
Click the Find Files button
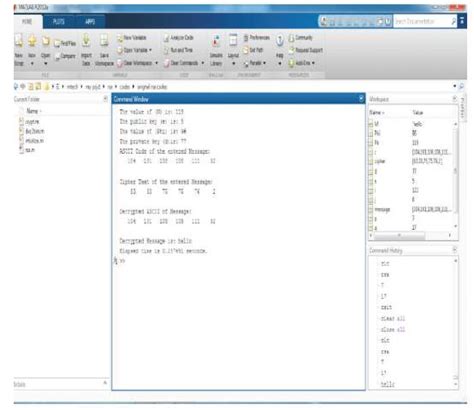65,43
